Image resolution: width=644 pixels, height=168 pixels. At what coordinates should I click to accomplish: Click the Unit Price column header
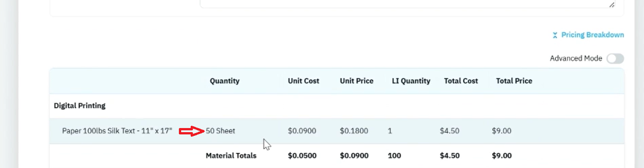[x=357, y=81]
